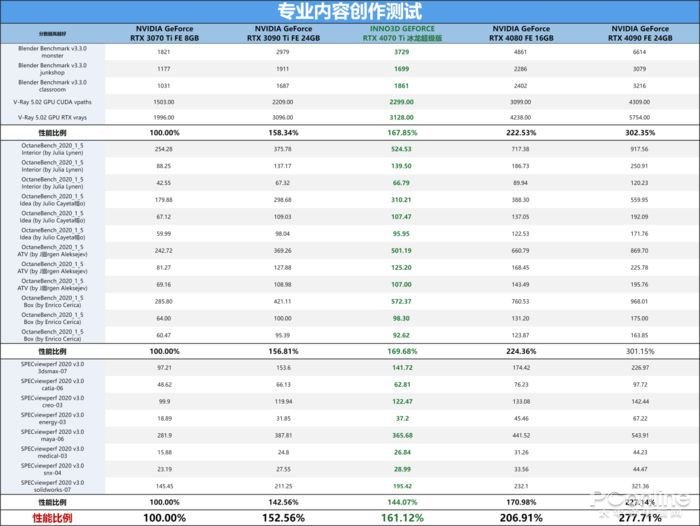Click the SPECviewperf 2020 v3.0 3dsmax-07 label
The image size is (700, 526).
(52, 368)
